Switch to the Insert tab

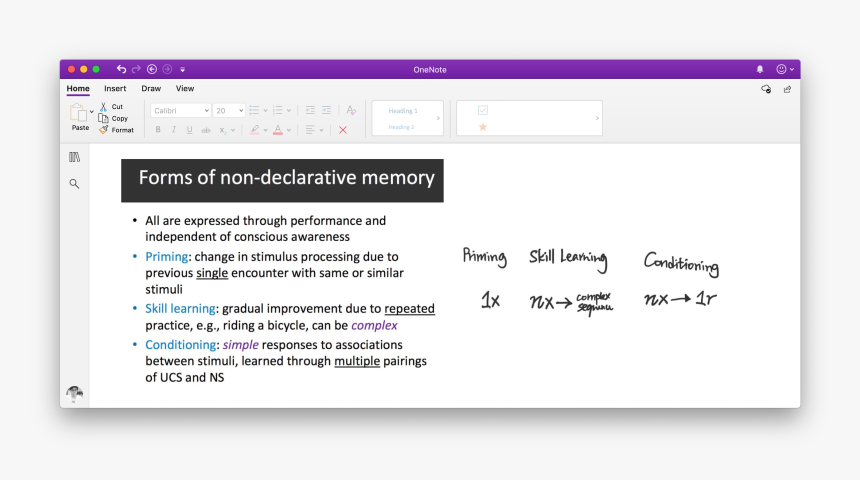click(x=115, y=89)
